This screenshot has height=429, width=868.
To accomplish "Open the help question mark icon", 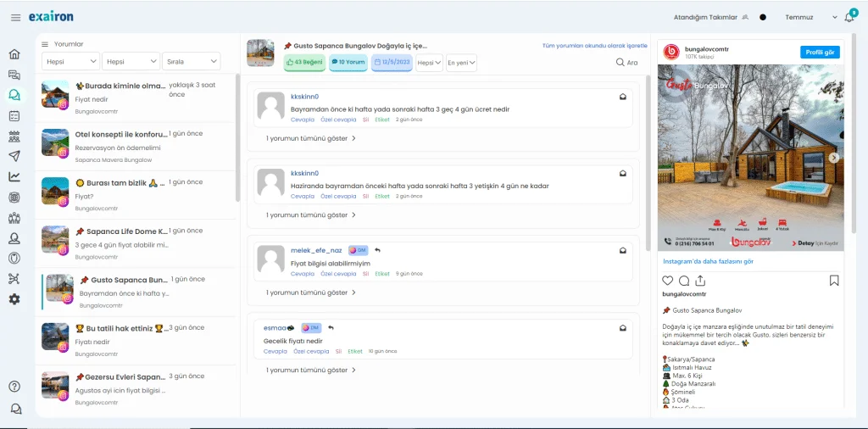I will pos(14,387).
